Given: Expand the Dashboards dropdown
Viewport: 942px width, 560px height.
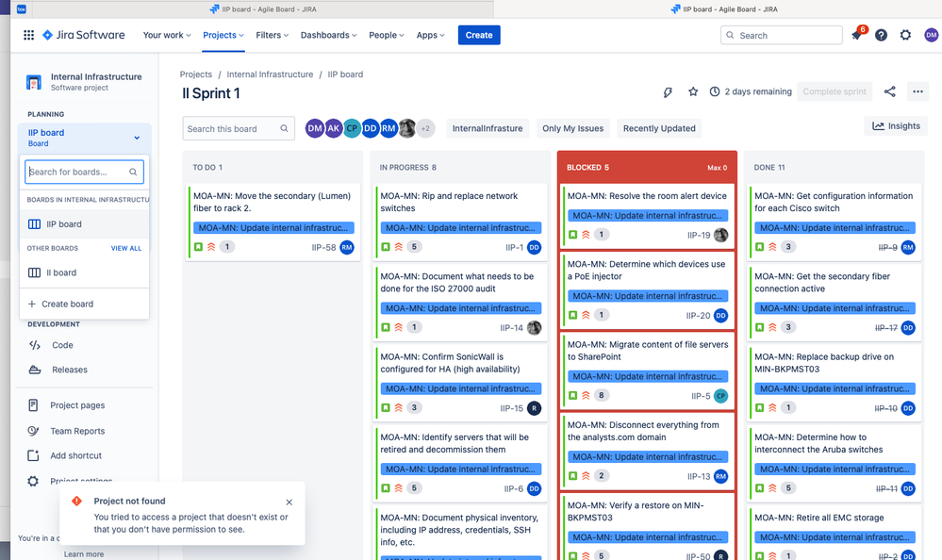Looking at the screenshot, I should pyautogui.click(x=329, y=35).
